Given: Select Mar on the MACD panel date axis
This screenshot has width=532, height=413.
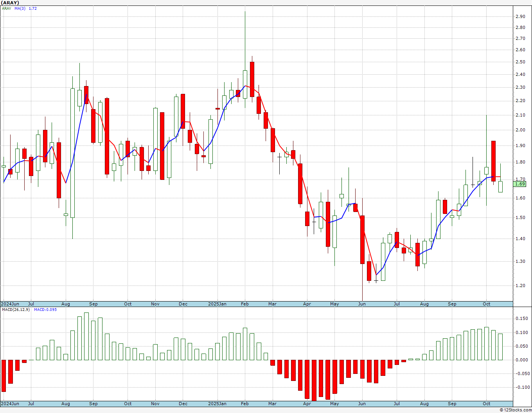Looking at the screenshot, I should coord(272,404).
